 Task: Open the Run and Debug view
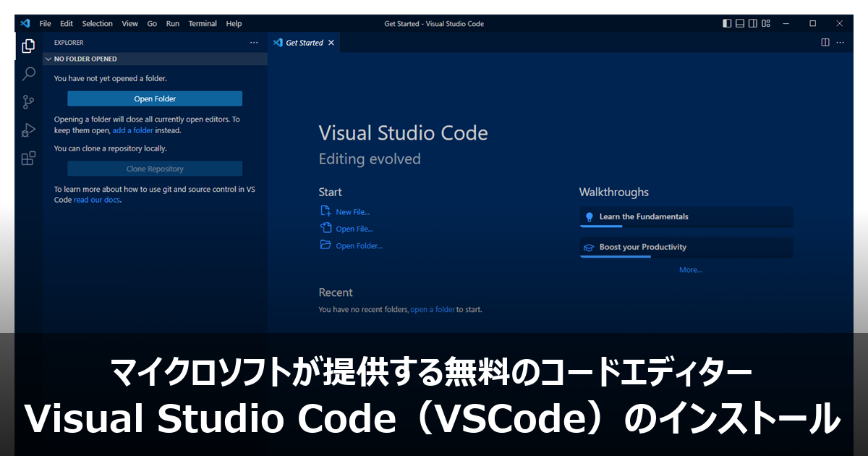click(x=28, y=130)
